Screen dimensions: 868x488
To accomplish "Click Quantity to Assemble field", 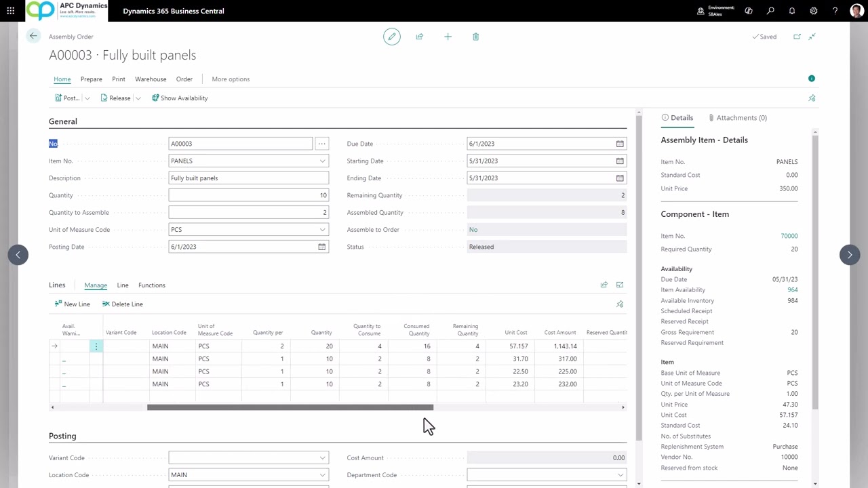I will click(x=249, y=212).
